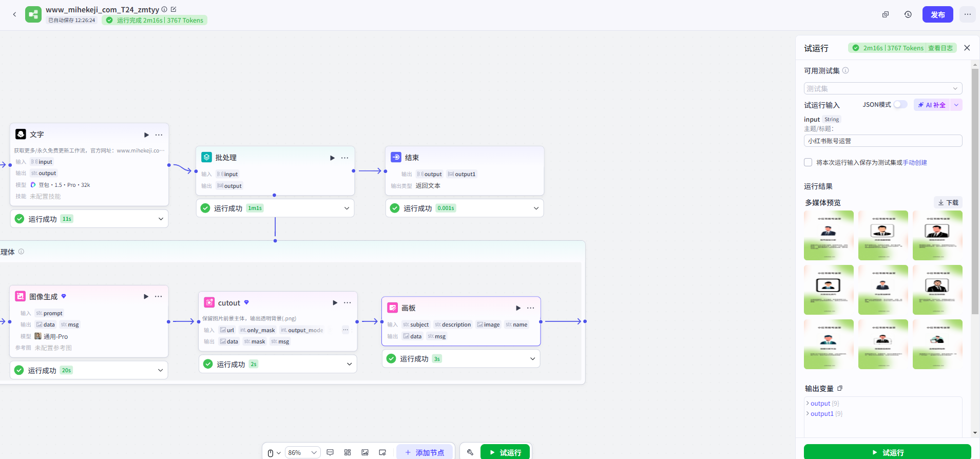980x459 pixels.
Task: Click the auto-layout grid icon in bottom toolbar
Action: pos(348,452)
